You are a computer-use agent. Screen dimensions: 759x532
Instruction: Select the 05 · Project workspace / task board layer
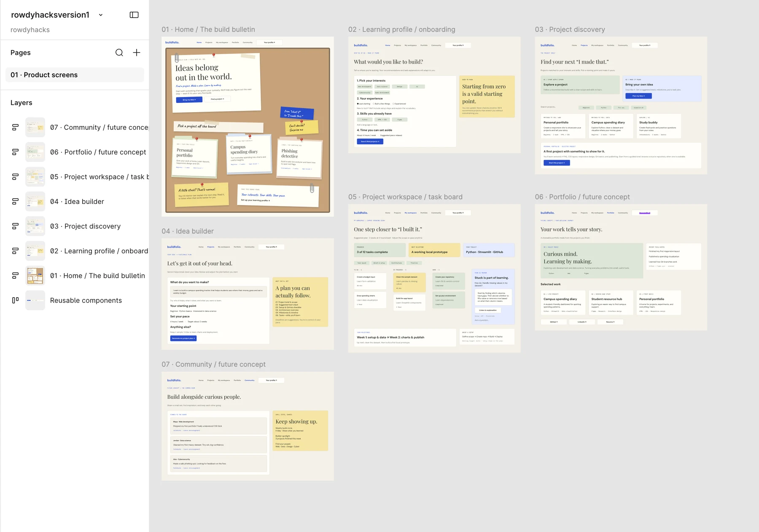pos(100,177)
